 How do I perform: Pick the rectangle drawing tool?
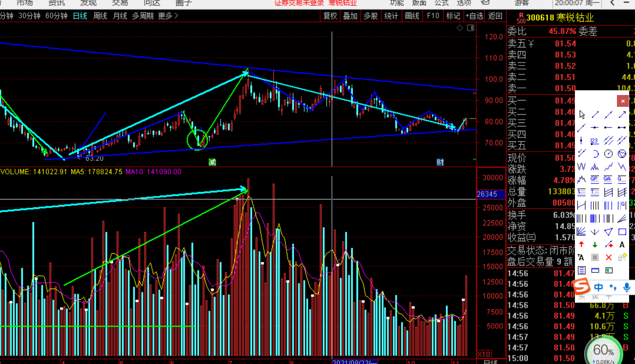point(622,232)
